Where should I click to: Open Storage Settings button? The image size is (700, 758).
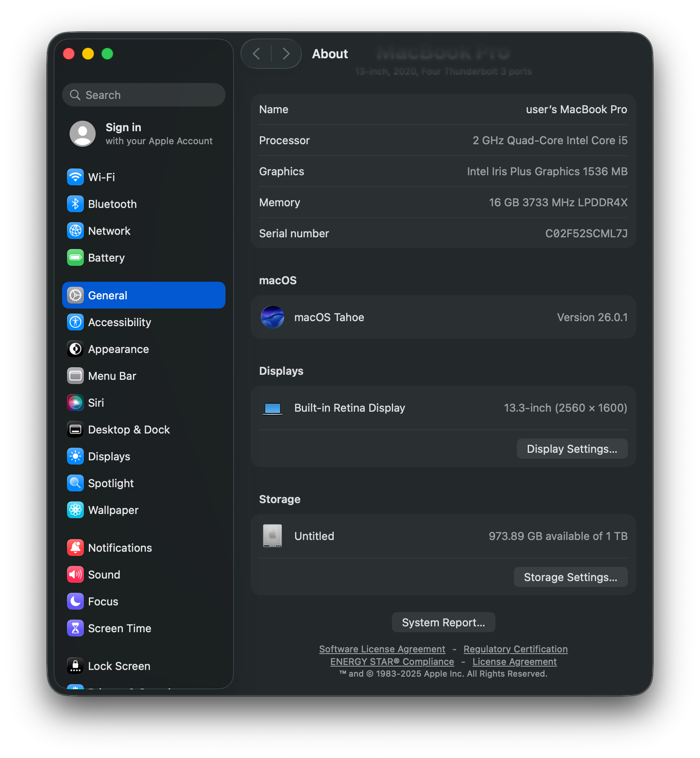pos(570,577)
